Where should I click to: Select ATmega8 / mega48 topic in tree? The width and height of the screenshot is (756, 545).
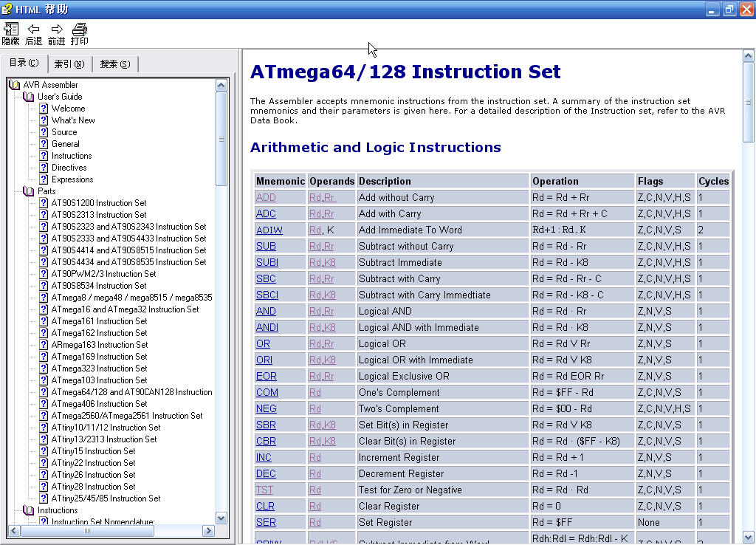(x=131, y=298)
